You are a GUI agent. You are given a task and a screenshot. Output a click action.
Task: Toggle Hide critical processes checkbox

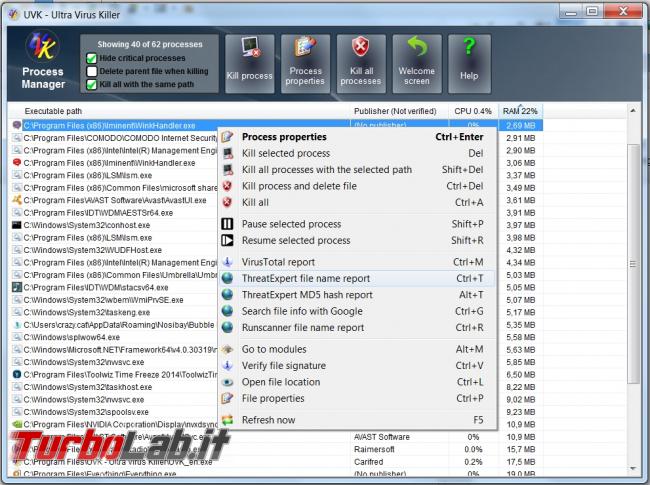tap(92, 58)
